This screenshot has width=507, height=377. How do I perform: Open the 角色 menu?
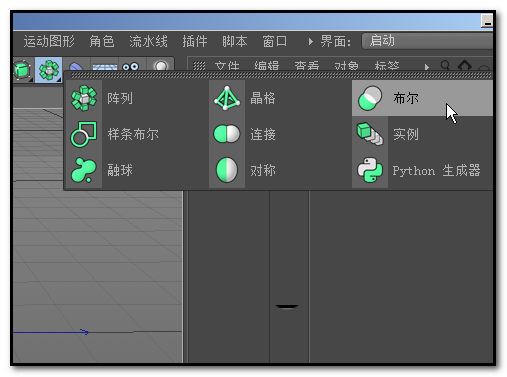[x=102, y=41]
